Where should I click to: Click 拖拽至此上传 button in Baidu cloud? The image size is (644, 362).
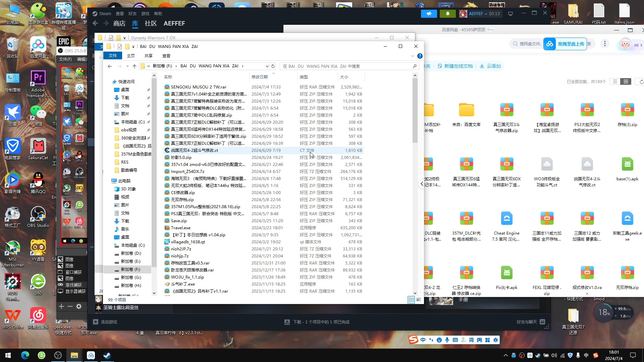[567, 44]
